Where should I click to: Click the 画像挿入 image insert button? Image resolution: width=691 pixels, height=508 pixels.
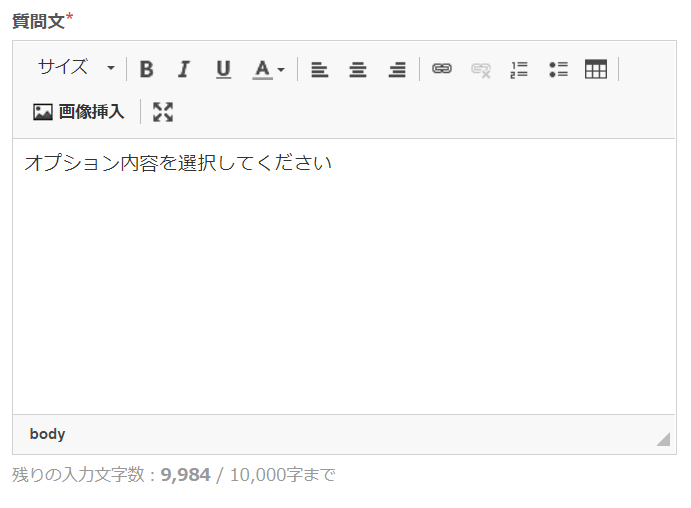click(79, 112)
